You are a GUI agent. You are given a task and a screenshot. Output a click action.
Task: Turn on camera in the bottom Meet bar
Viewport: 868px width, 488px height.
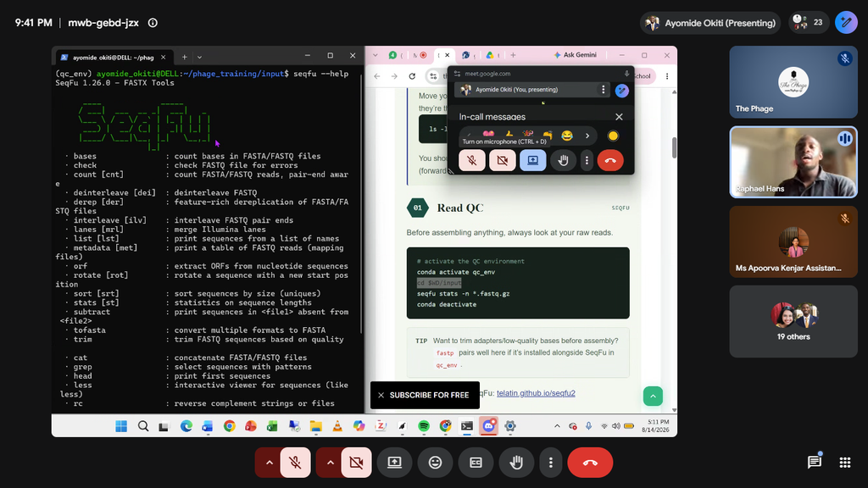[356, 462]
